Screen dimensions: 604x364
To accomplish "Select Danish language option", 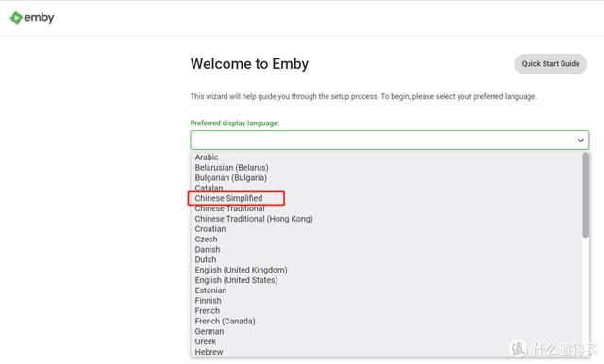I will tap(208, 249).
